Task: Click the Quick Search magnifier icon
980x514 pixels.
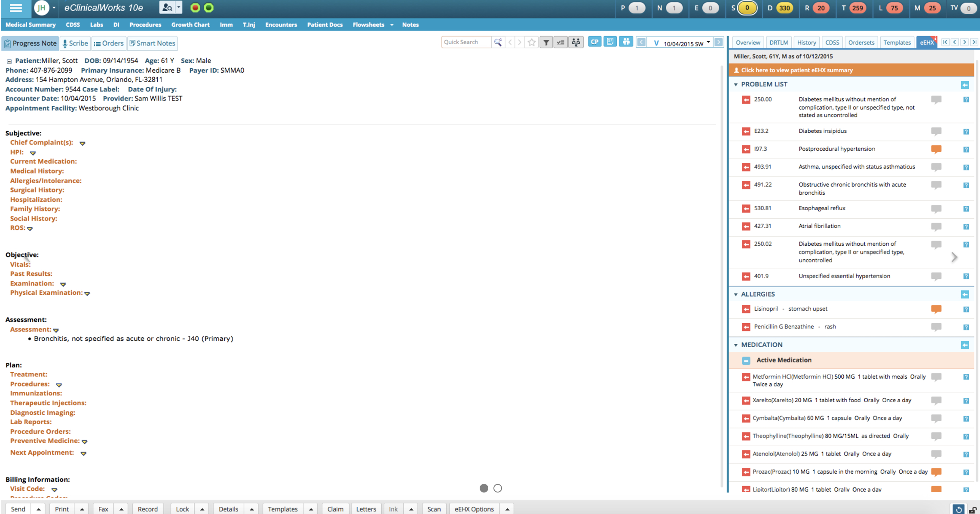Action: pos(498,42)
